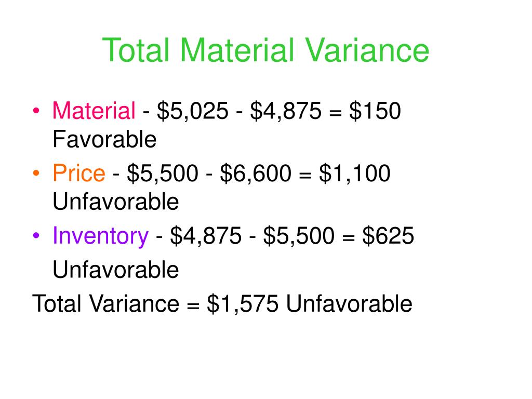
Task: Click Unfavorable under the Price line
Action: (x=116, y=202)
